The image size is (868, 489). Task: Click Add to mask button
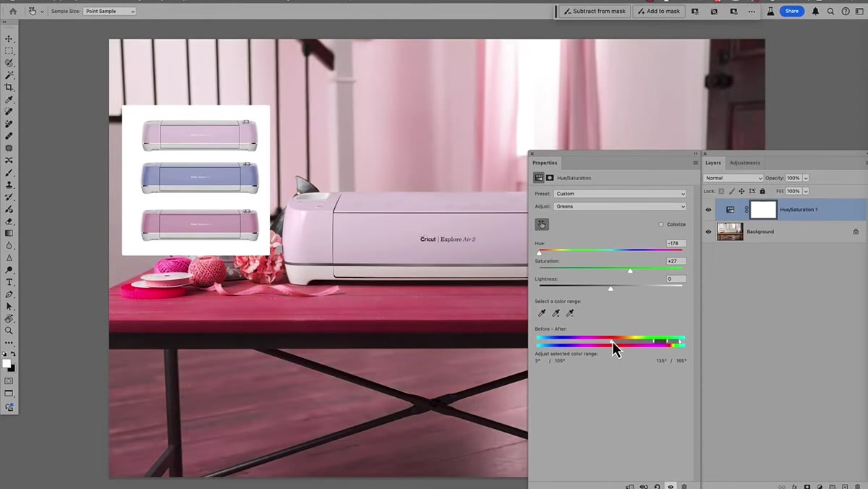[660, 12]
